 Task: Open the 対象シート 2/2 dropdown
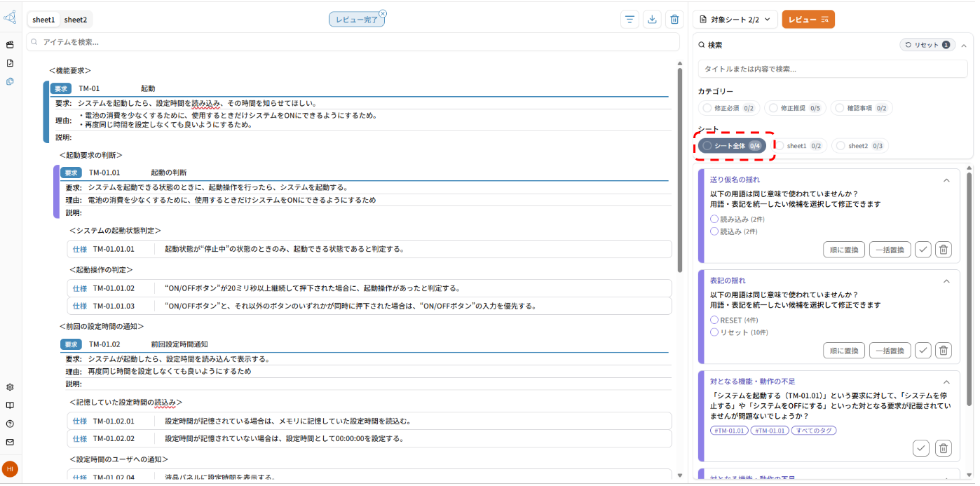click(735, 19)
